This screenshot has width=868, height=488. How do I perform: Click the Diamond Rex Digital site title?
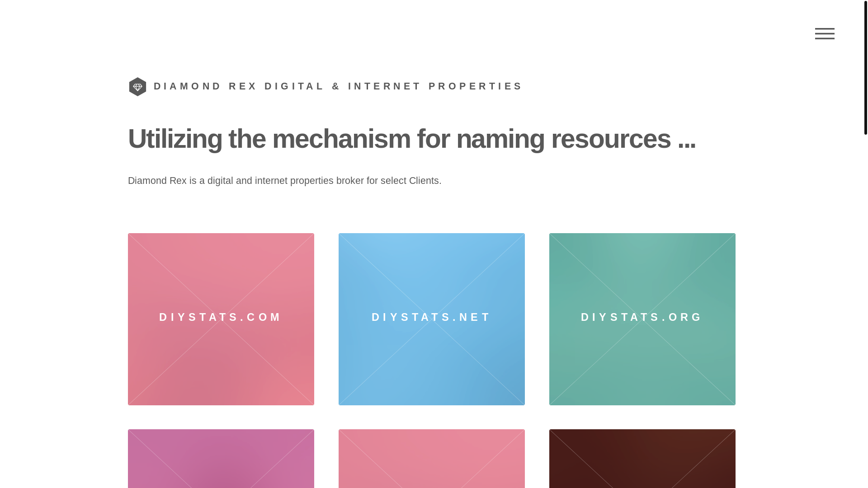[x=338, y=86]
